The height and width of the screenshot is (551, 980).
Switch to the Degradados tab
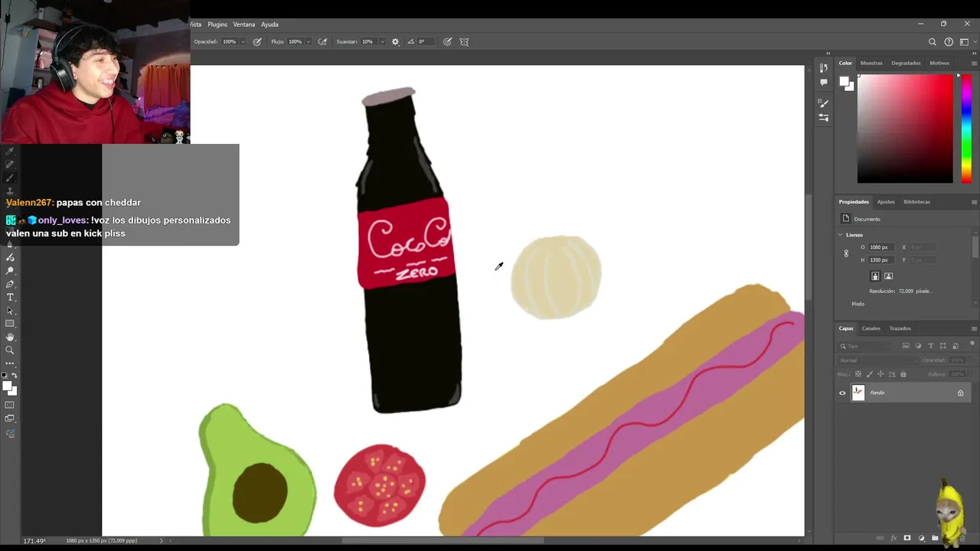906,64
